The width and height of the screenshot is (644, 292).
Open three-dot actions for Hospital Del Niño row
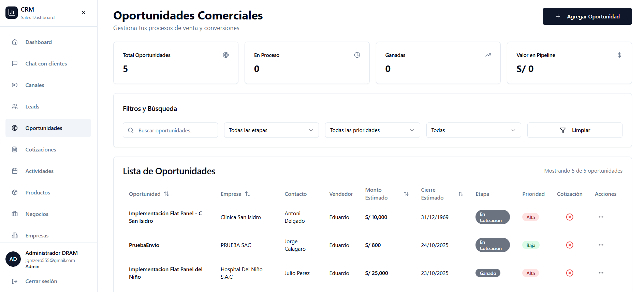tap(601, 273)
